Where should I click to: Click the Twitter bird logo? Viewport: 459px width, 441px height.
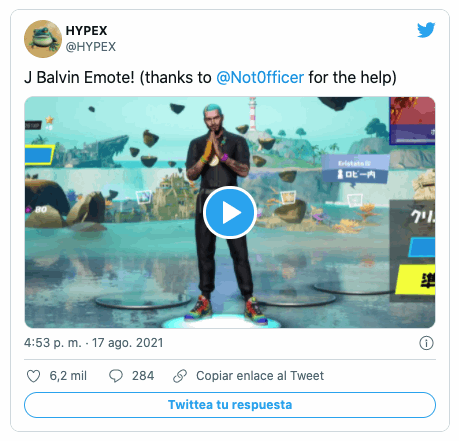pos(426,30)
